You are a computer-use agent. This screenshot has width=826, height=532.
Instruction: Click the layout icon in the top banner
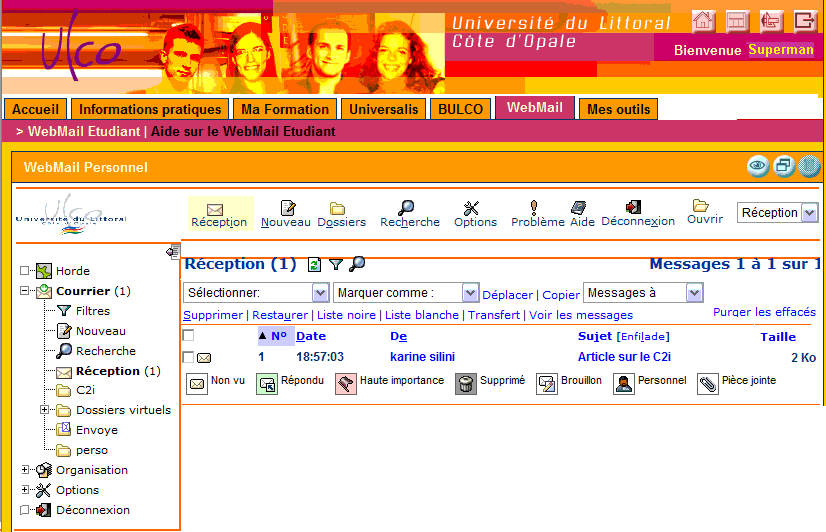click(737, 22)
